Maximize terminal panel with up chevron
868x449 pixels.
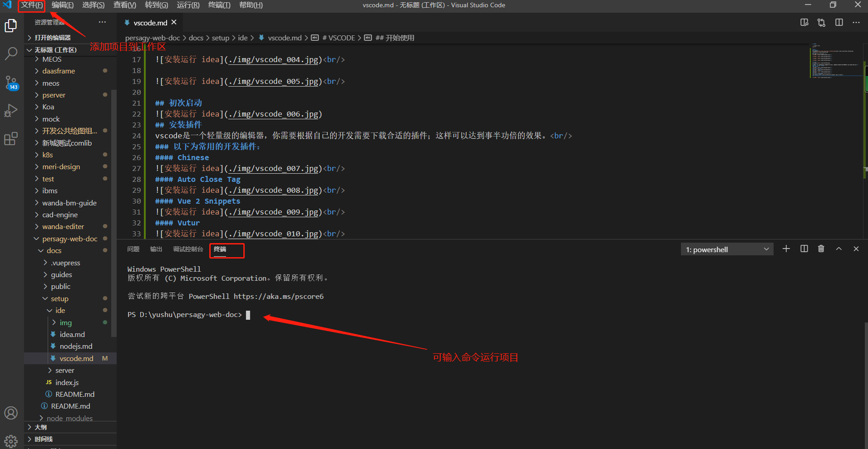pos(838,249)
